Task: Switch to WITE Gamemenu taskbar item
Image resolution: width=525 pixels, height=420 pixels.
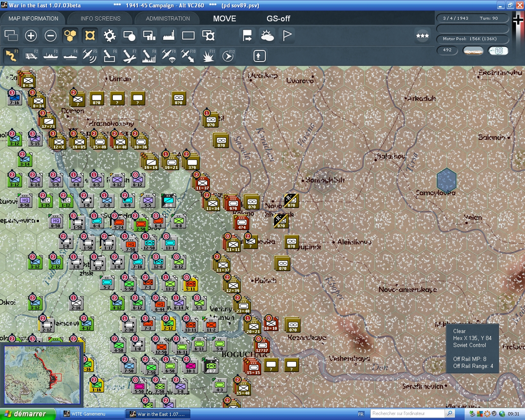Action: pos(92,414)
